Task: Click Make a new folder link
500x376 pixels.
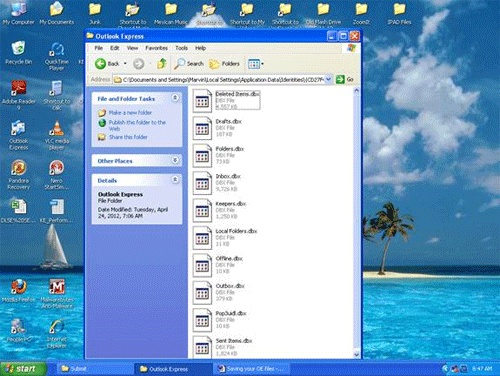Action: 130,113
